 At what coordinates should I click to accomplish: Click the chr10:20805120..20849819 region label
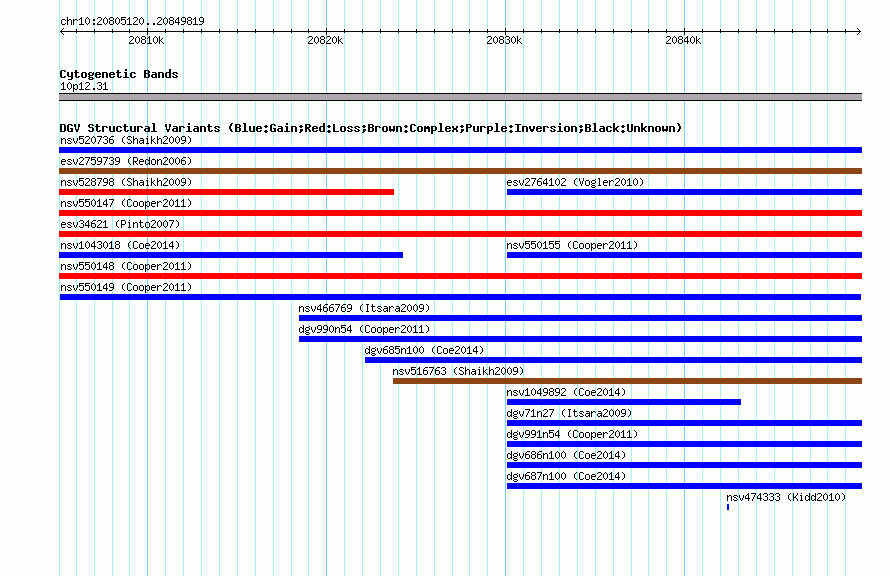coord(132,21)
